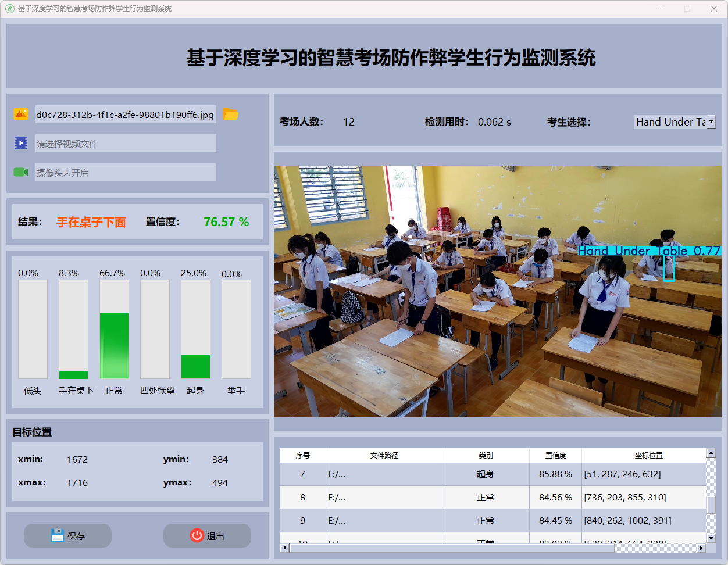Minimize the monitoring system window
This screenshot has height=565, width=728.
[661, 9]
